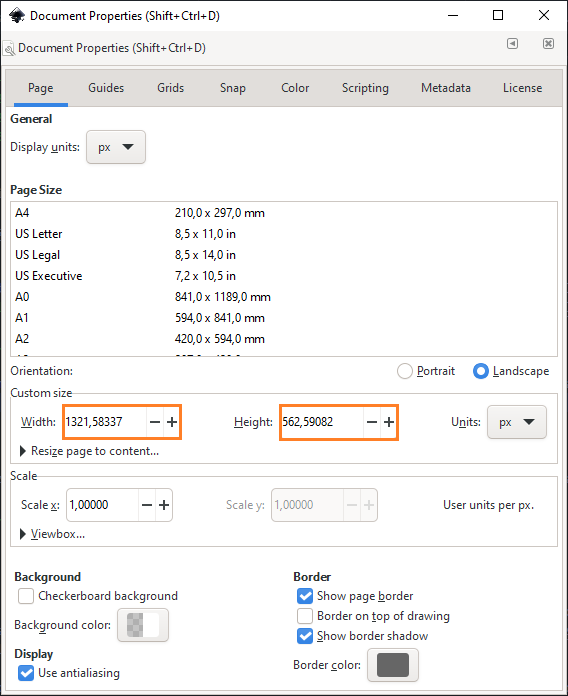The image size is (568, 696).
Task: Open the Color tab
Action: click(295, 88)
